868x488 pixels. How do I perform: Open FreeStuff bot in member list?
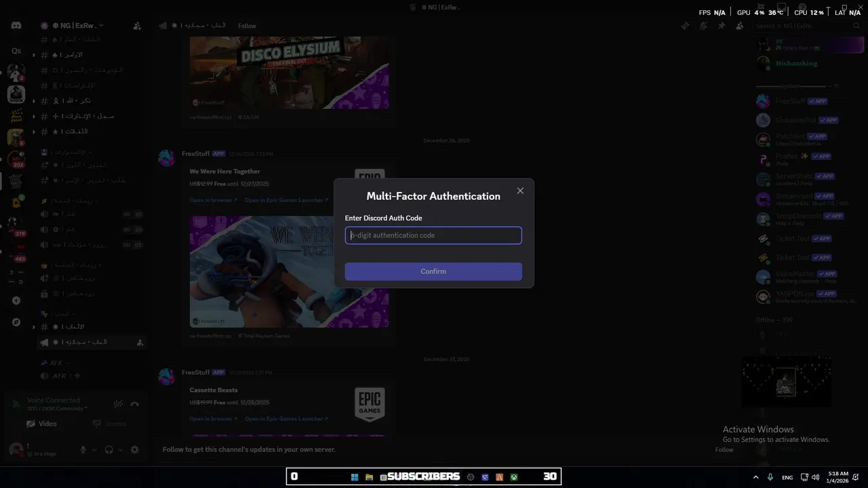click(x=807, y=101)
